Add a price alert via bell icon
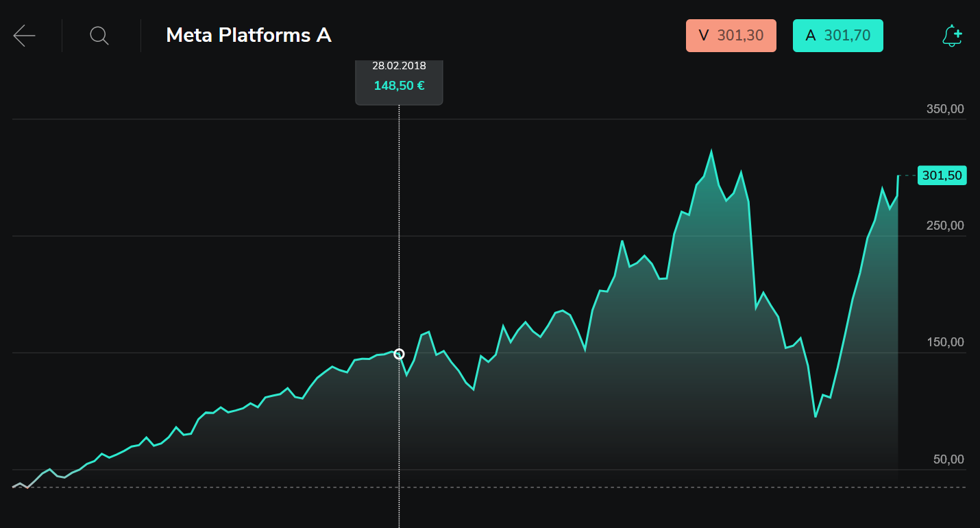Viewport: 980px width, 528px height. [952, 36]
